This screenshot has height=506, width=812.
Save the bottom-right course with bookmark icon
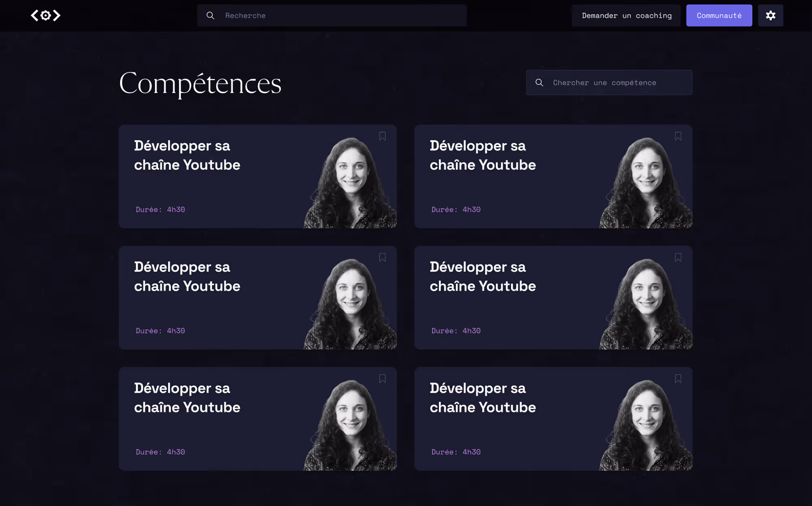678,379
